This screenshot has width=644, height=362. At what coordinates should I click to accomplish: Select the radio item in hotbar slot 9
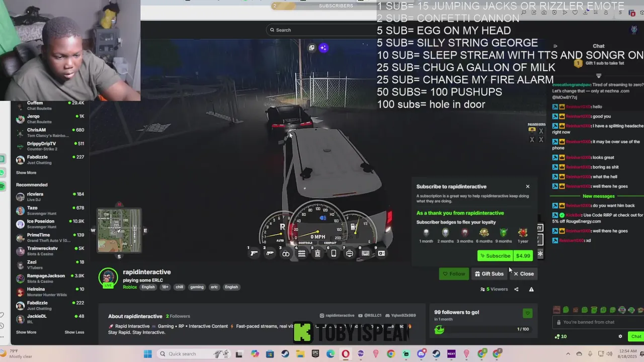click(x=381, y=253)
